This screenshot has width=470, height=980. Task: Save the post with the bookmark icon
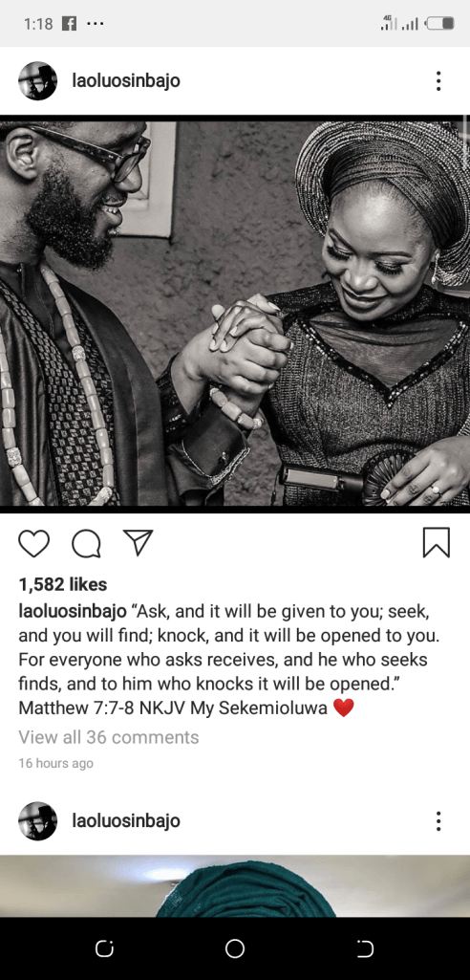point(437,542)
